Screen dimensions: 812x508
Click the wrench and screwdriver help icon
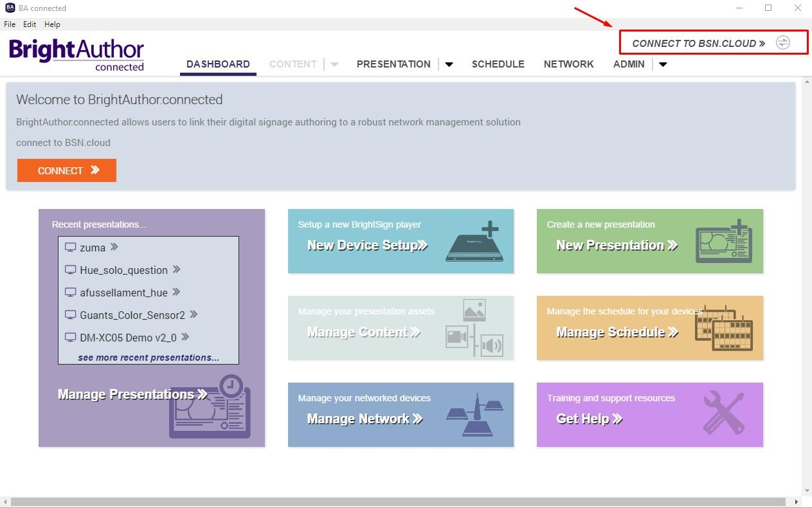724,413
